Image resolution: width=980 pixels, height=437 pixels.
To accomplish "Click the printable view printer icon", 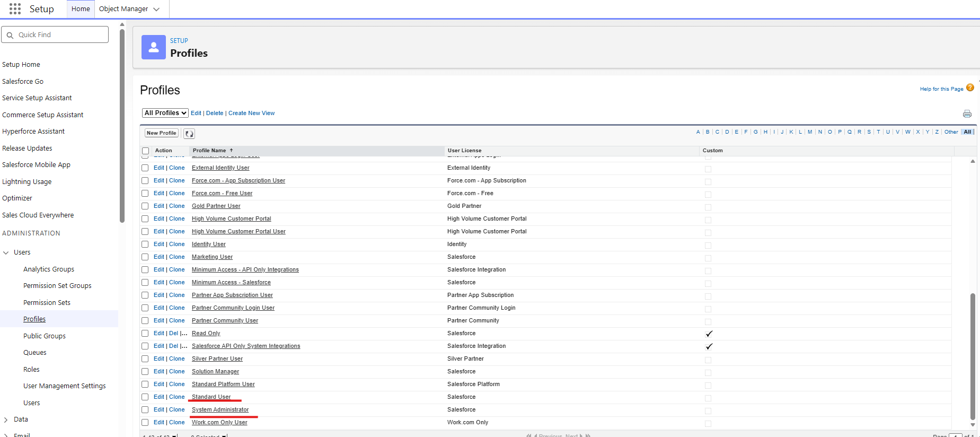I will pos(967,113).
